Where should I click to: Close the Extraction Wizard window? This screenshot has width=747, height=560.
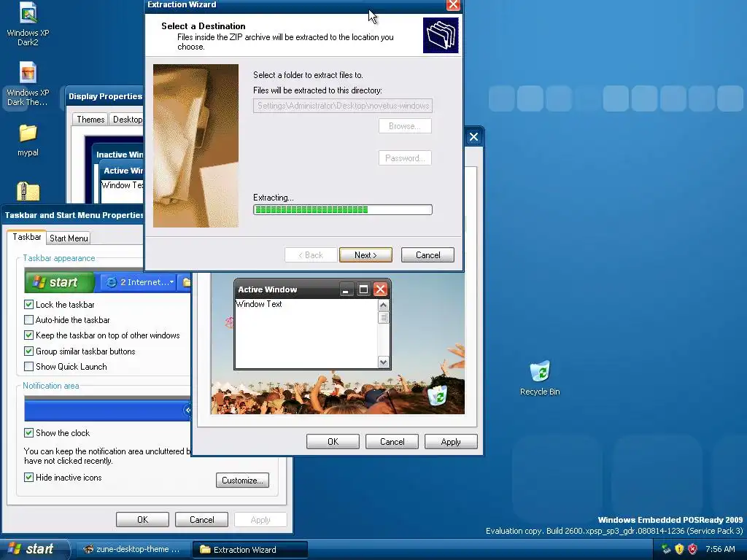coord(452,5)
